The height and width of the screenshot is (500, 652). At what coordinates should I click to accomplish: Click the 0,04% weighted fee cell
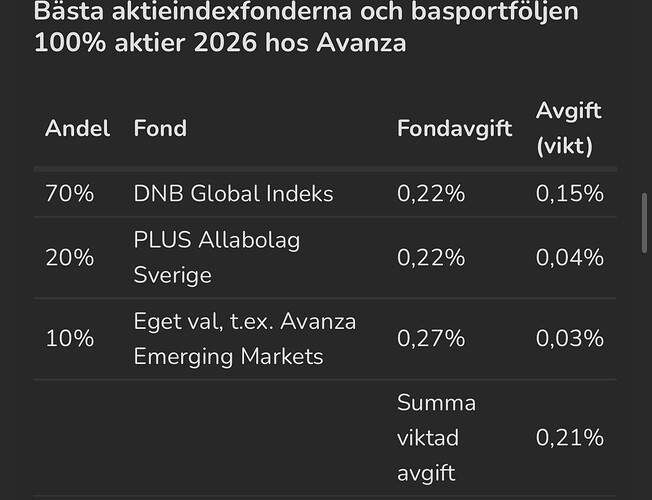click(570, 257)
